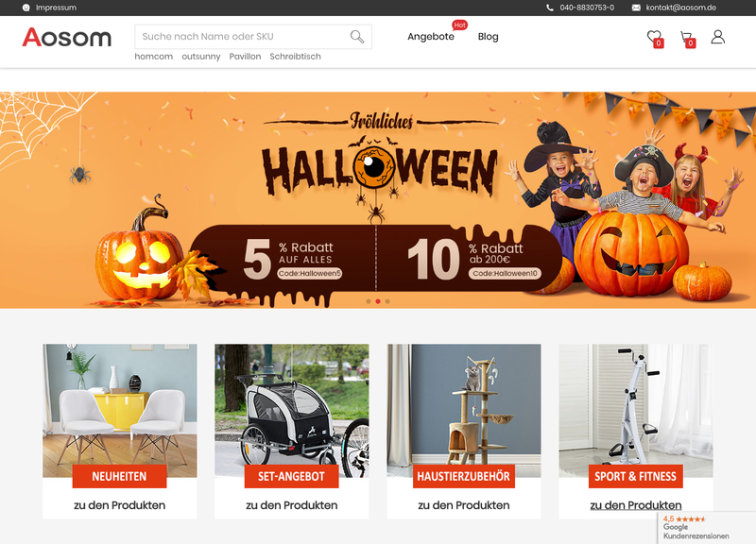Open the Sport & Fitness product link
The height and width of the screenshot is (544, 756).
[635, 505]
